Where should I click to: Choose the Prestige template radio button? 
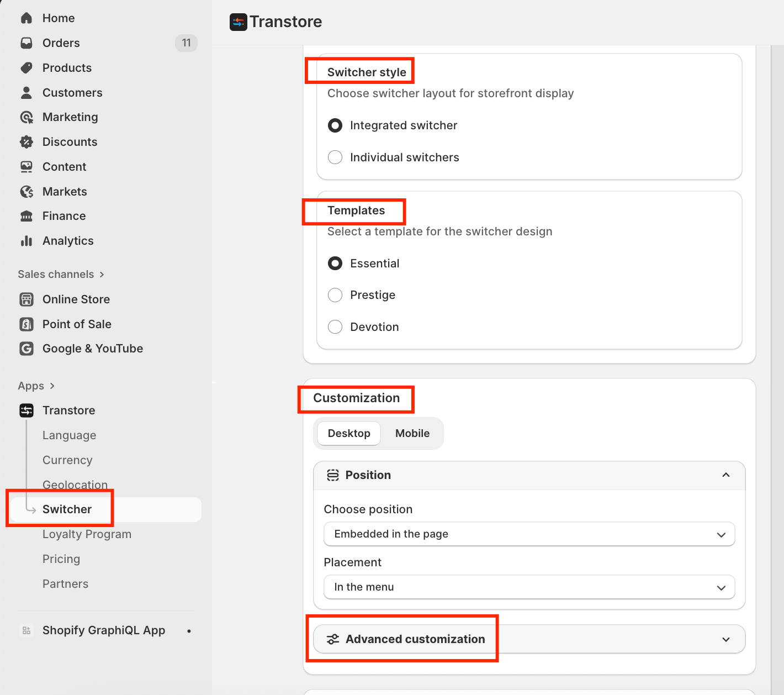[335, 295]
